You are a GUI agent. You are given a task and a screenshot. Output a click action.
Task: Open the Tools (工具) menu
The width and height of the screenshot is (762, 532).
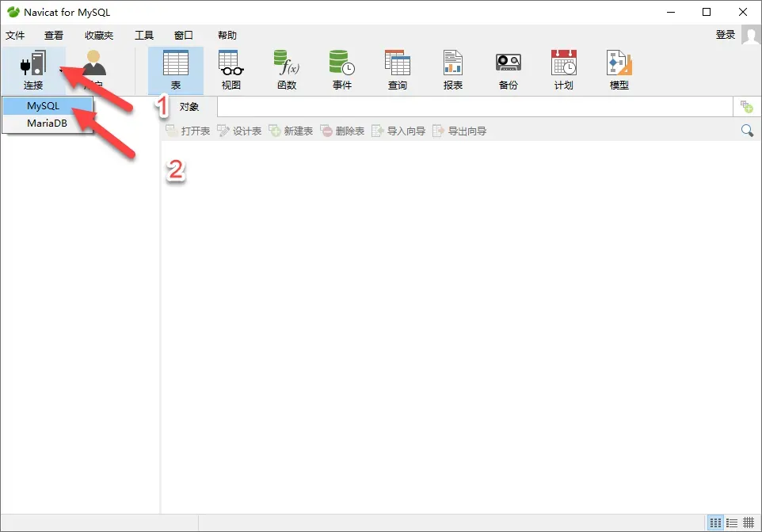[x=143, y=36]
